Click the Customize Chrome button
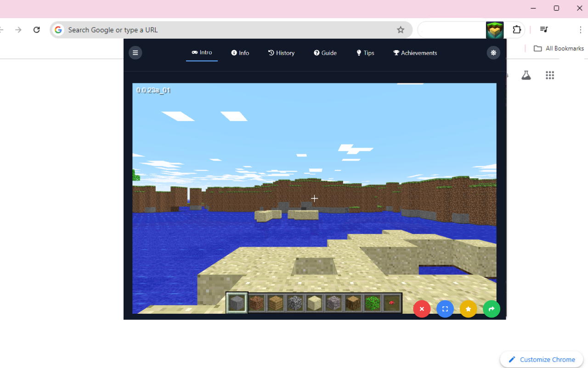 pyautogui.click(x=541, y=359)
